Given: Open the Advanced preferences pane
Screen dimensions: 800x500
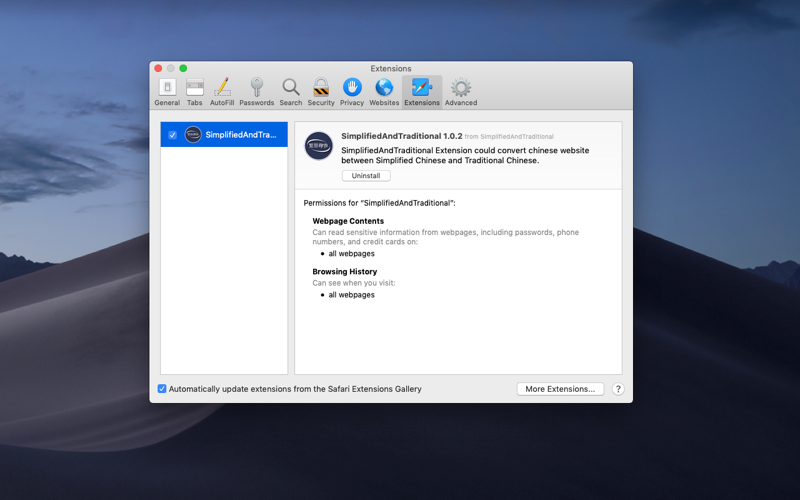Looking at the screenshot, I should point(461,92).
